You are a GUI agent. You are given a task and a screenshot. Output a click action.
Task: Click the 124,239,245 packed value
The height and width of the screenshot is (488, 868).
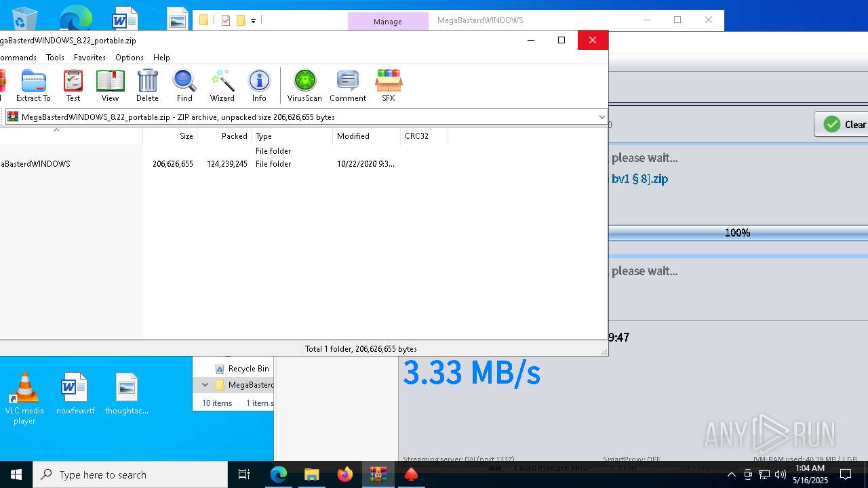[227, 164]
